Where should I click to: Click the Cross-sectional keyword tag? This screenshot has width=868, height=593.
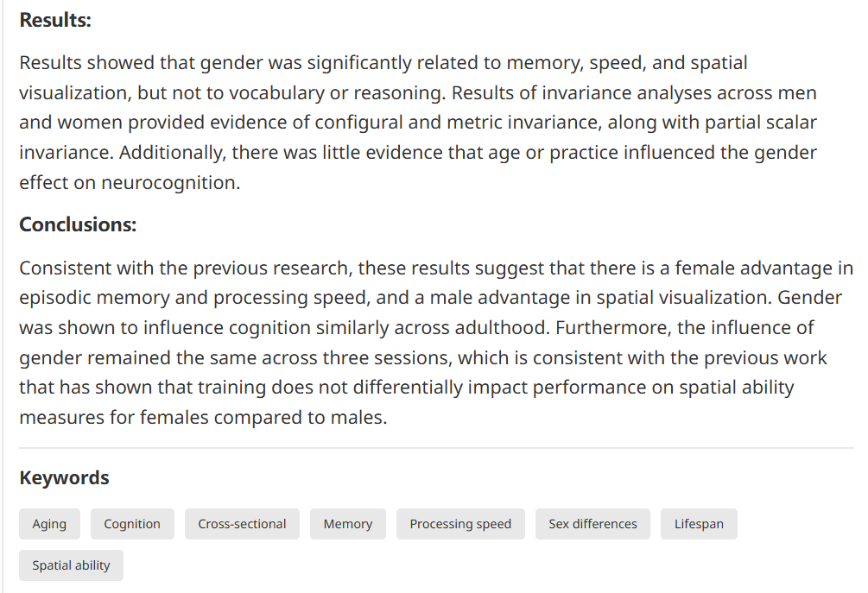point(242,524)
